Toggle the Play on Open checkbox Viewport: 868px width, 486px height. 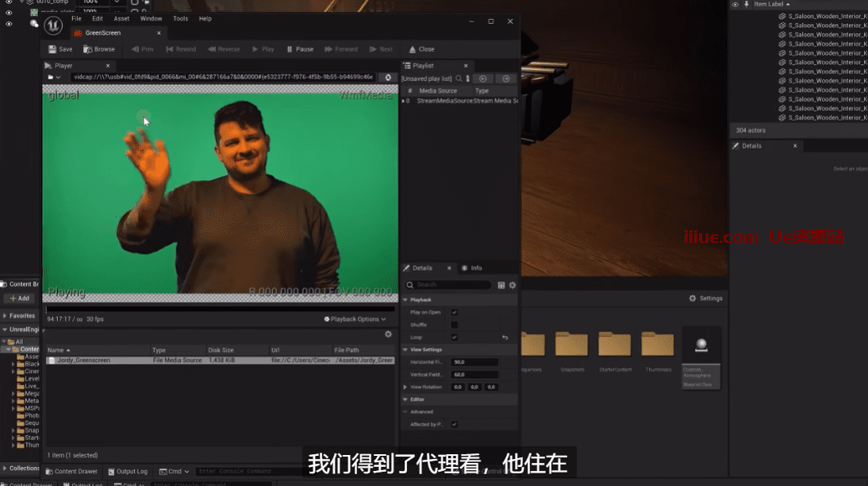tap(455, 312)
